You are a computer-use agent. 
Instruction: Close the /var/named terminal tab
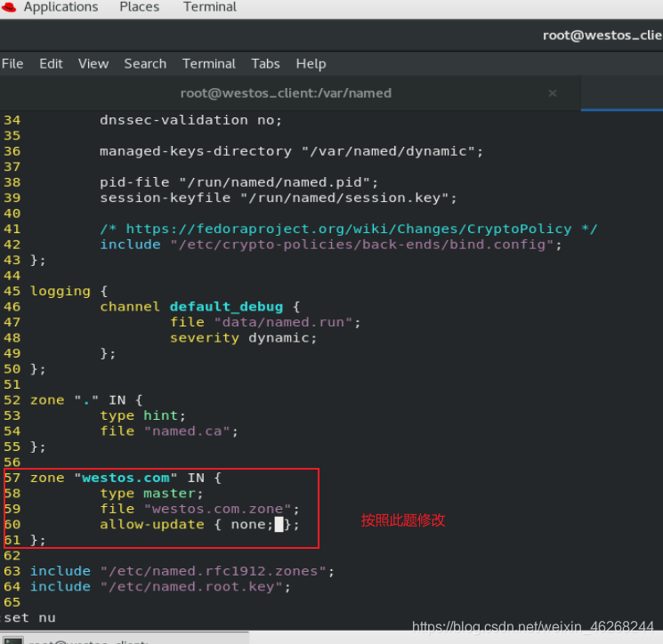click(553, 93)
